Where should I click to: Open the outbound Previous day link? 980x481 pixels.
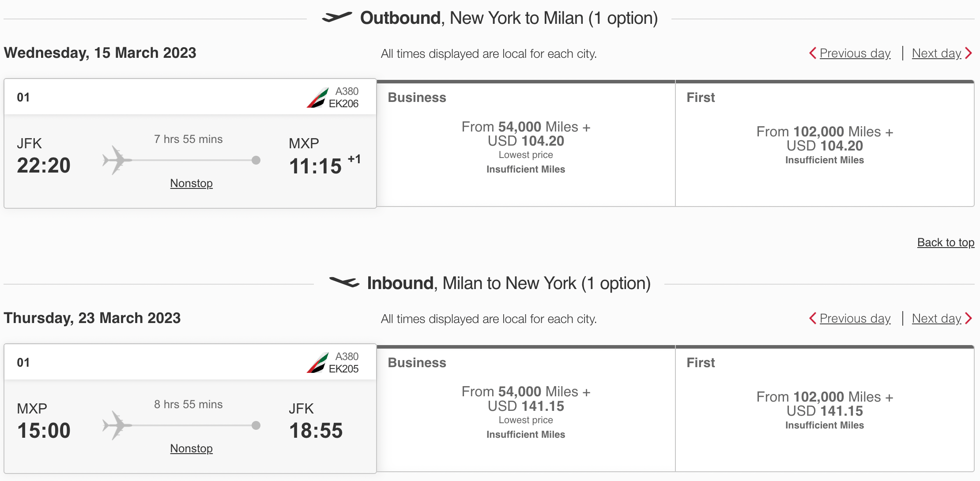[855, 53]
